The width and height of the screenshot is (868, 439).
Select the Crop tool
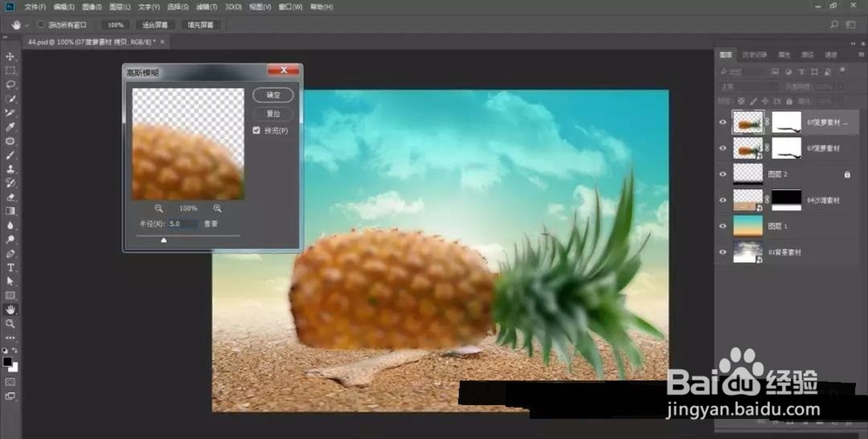coord(10,113)
